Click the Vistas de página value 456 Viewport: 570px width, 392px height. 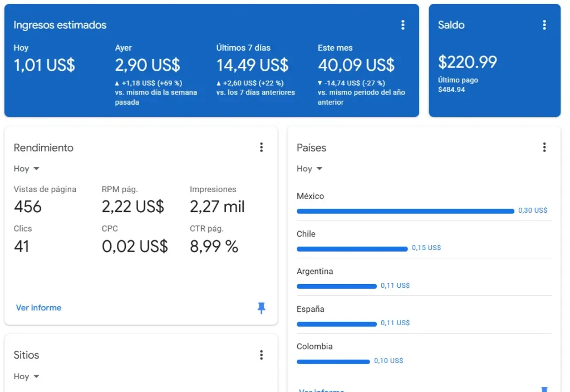(28, 207)
